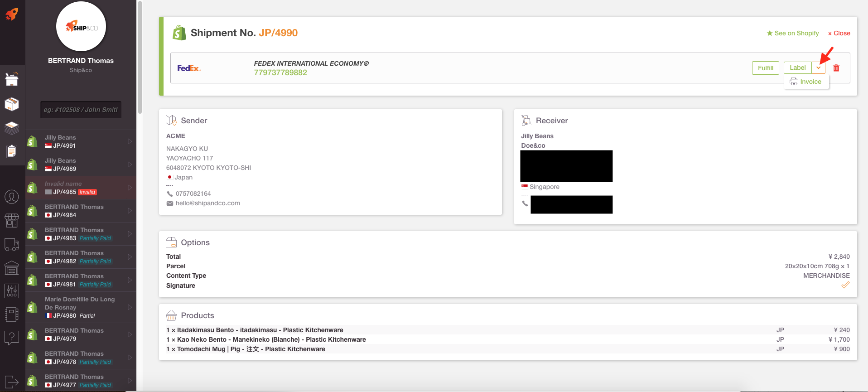This screenshot has height=392, width=868.
Task: Open the stacked layers icon in sidebar
Action: (x=12, y=128)
